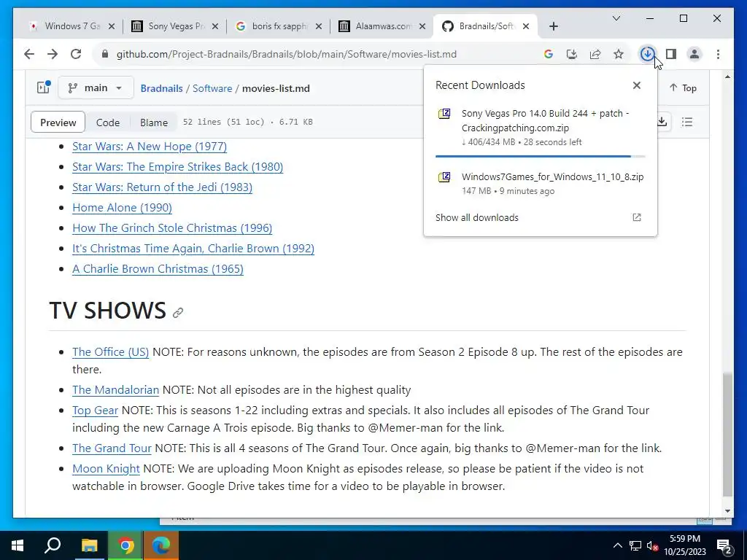
Task: Click the install app icon in address bar
Action: pos(572,54)
